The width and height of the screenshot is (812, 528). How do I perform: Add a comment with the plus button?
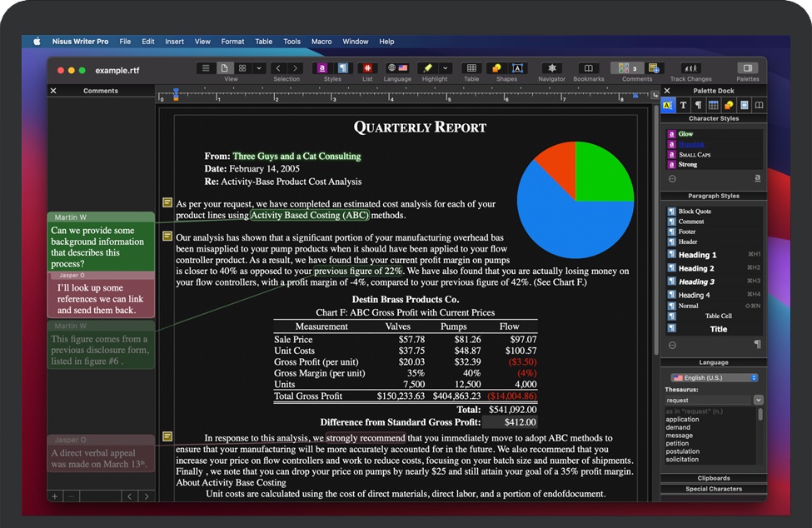pyautogui.click(x=55, y=496)
